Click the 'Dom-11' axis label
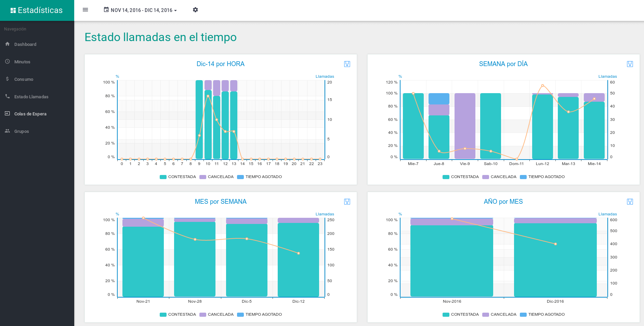644x326 pixels. [x=516, y=164]
